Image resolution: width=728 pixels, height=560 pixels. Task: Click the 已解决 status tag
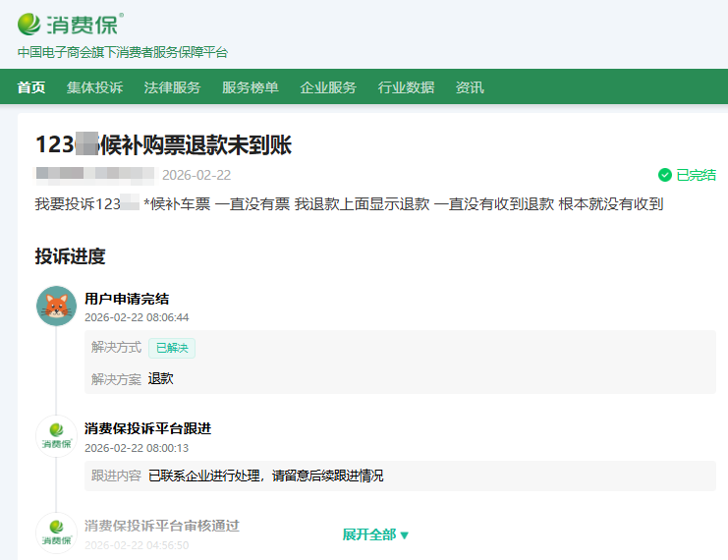172,348
